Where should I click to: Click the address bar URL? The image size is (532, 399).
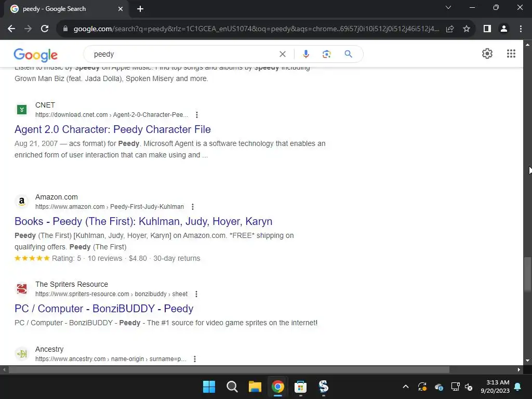click(x=256, y=29)
